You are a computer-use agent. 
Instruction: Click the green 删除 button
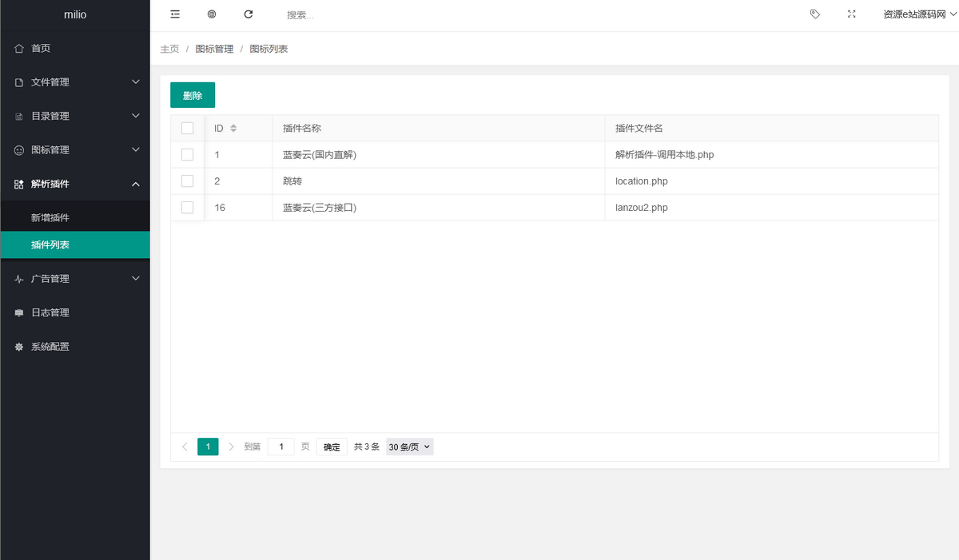pyautogui.click(x=193, y=95)
